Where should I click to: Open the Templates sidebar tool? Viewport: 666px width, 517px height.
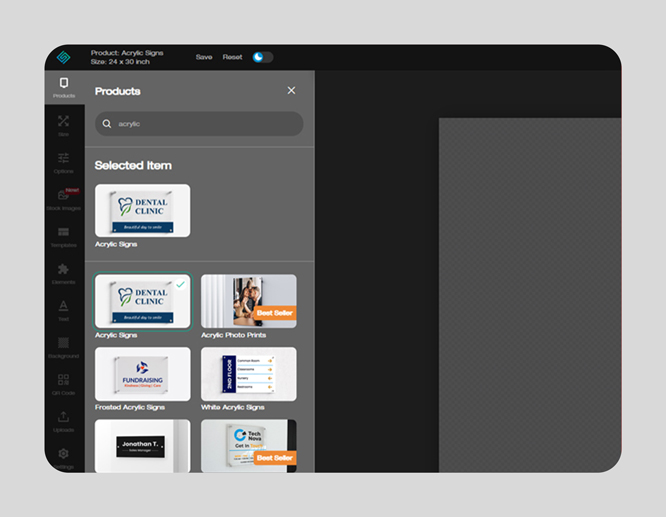(x=64, y=237)
